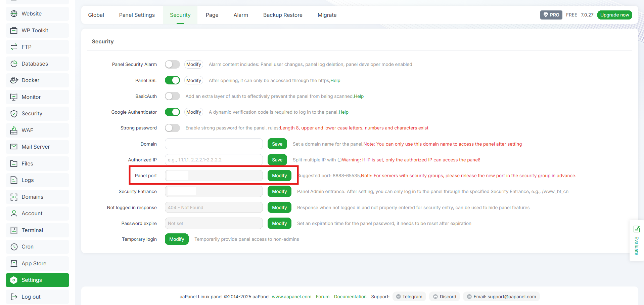Open the Files folder icon
Image resolution: width=644 pixels, height=305 pixels.
(14, 163)
